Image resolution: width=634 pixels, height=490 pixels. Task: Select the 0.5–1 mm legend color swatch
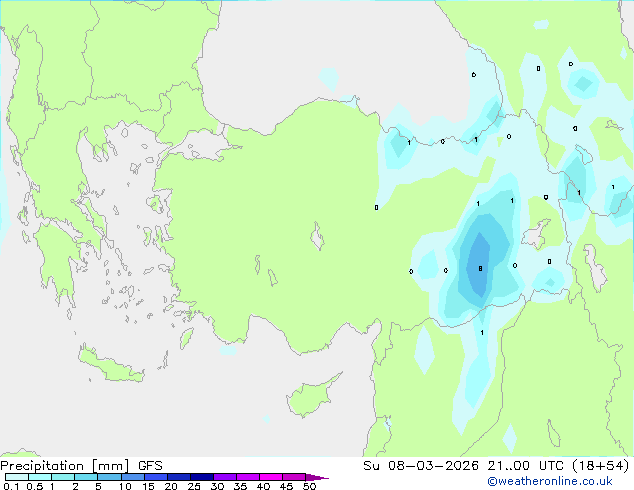point(40,477)
